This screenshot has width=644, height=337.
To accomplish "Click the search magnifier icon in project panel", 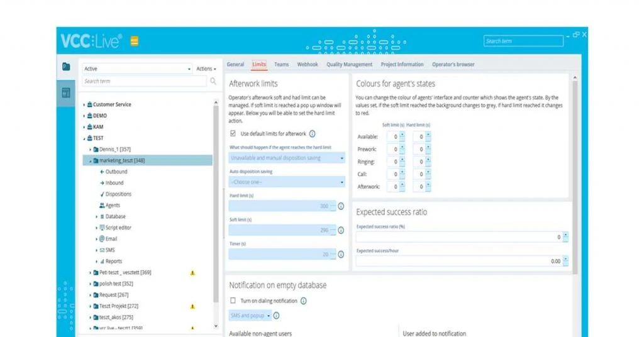I will [213, 81].
